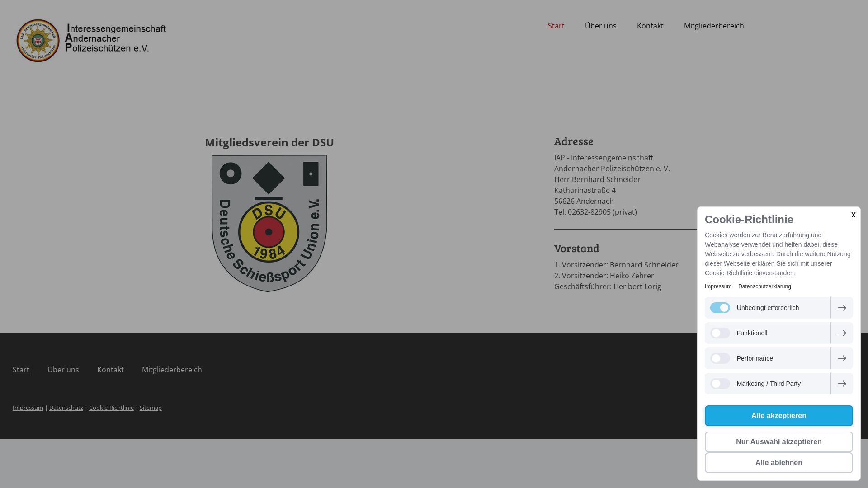The width and height of the screenshot is (868, 488).
Task: Go to Über uns in footer menu
Action: [x=63, y=370]
